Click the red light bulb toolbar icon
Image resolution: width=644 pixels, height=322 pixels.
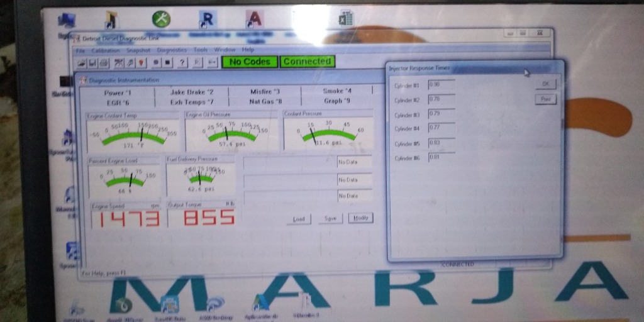141,63
